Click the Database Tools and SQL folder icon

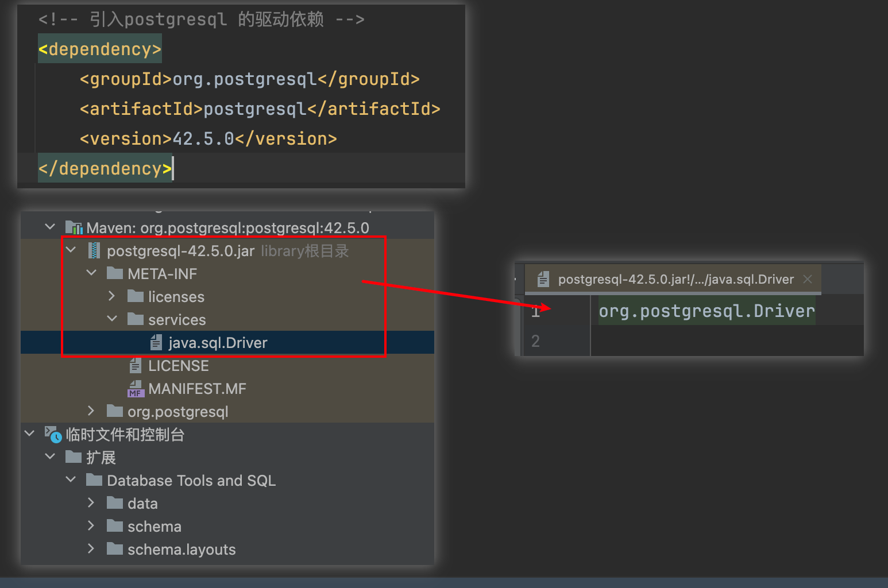94,480
